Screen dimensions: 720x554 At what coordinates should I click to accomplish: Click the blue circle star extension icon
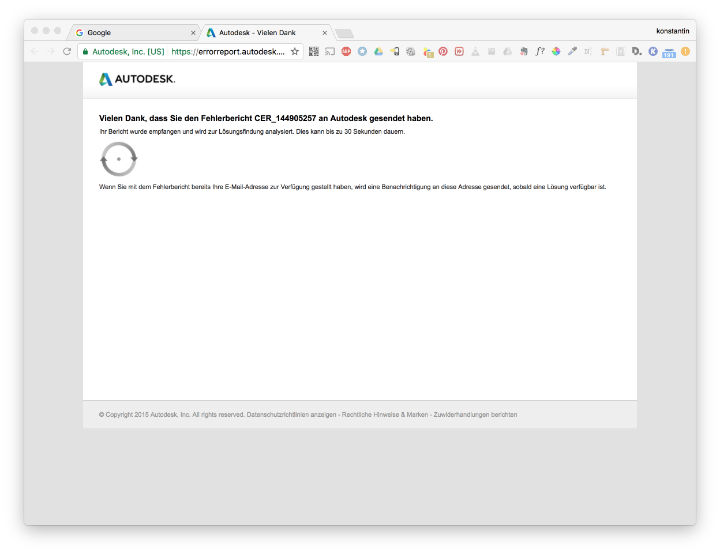(x=362, y=51)
